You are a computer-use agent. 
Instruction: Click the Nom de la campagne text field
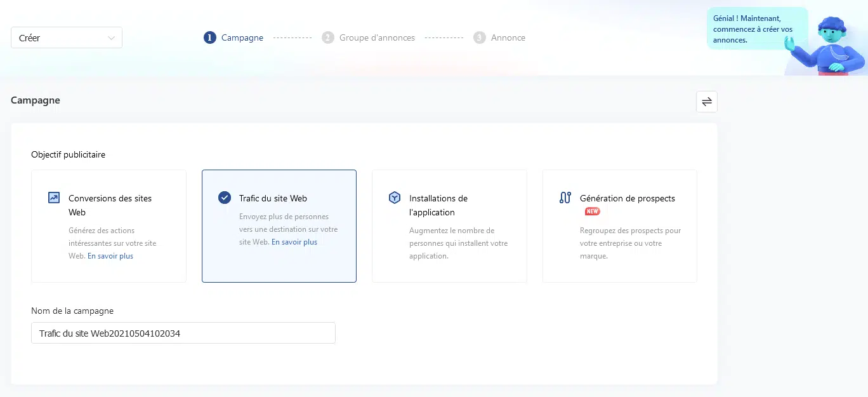(x=183, y=333)
